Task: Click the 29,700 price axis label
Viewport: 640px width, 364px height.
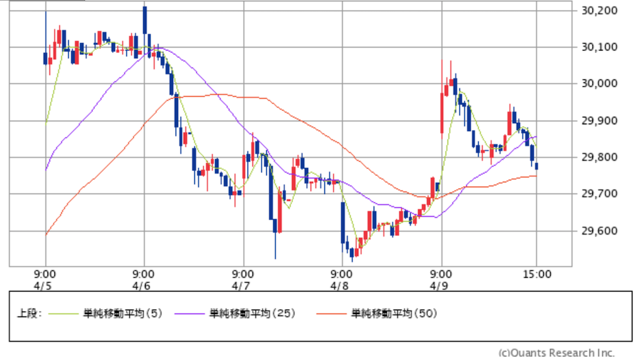Action: click(599, 194)
